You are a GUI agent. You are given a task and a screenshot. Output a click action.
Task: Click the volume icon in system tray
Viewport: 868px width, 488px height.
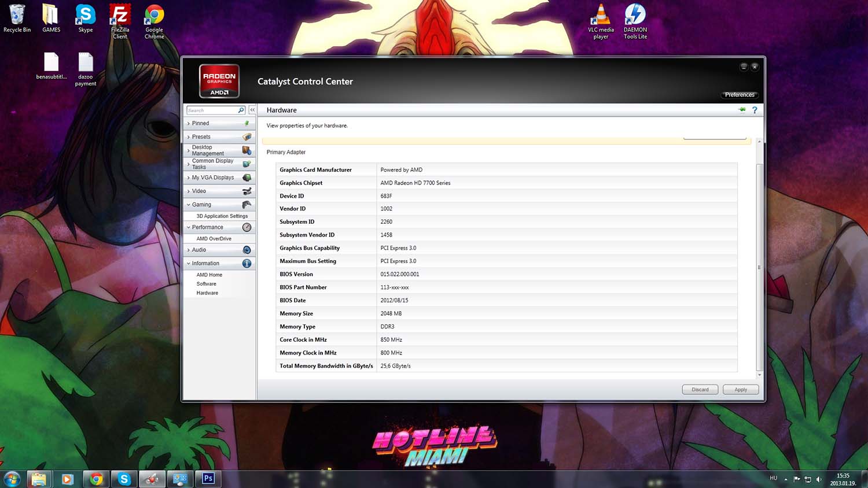(819, 479)
